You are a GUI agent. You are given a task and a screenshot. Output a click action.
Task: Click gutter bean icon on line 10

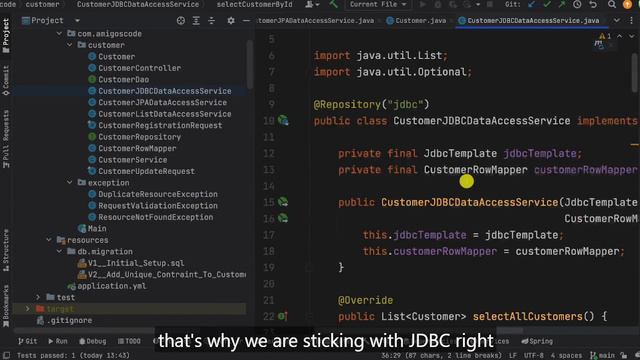tap(283, 120)
